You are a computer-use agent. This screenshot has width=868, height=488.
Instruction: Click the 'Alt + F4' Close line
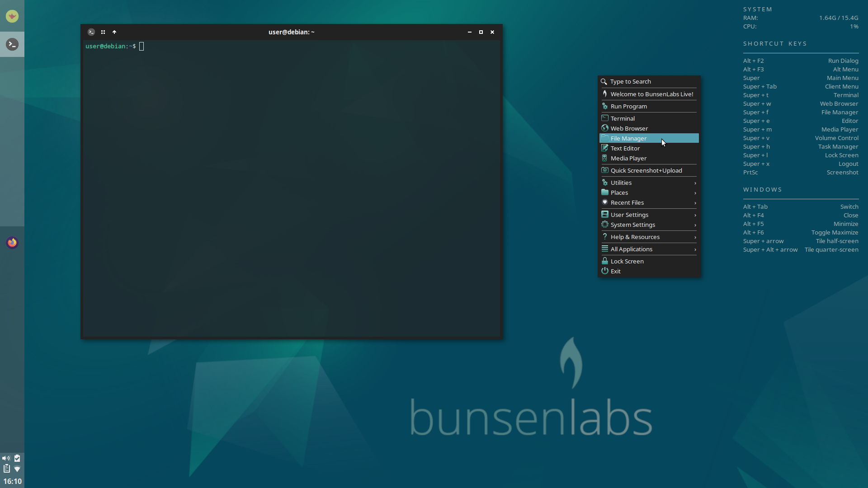pyautogui.click(x=801, y=216)
